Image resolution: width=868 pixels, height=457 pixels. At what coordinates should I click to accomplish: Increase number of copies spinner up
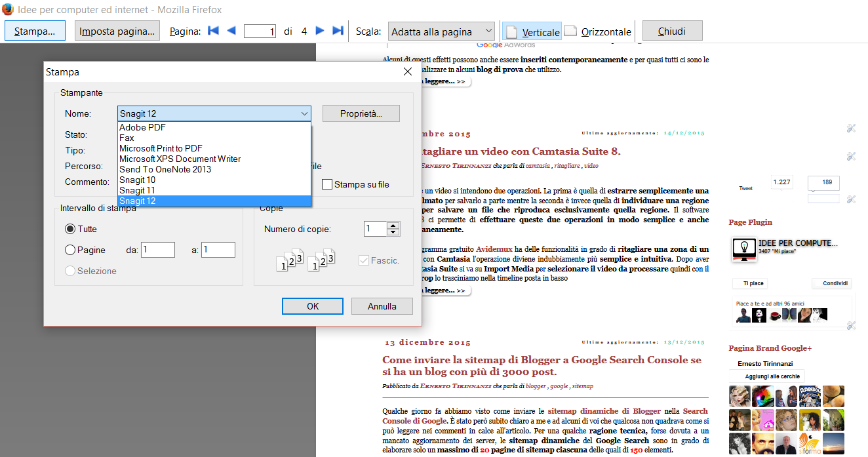pos(393,225)
